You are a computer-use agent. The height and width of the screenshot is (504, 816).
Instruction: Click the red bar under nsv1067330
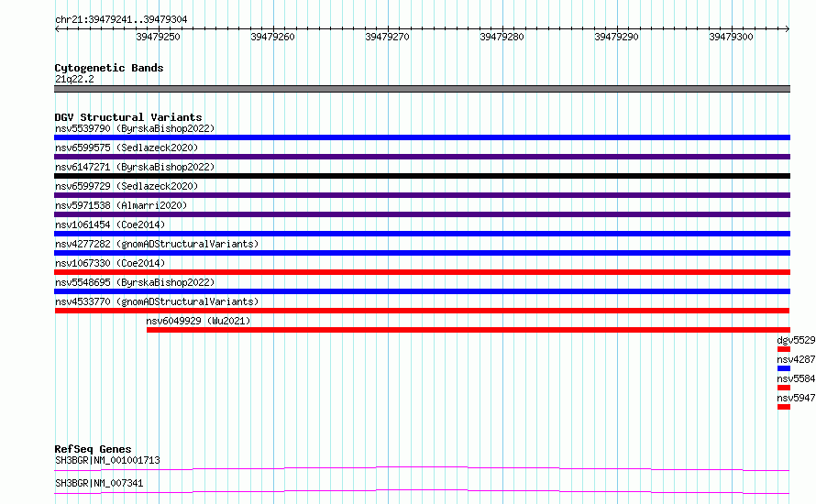pyautogui.click(x=422, y=272)
